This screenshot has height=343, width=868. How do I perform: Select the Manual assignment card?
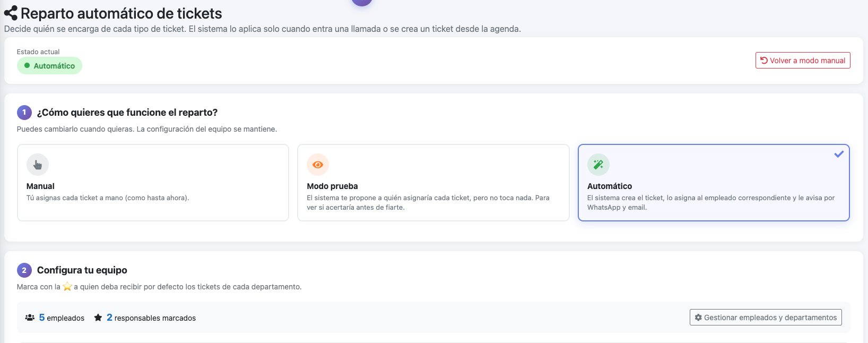coord(153,183)
